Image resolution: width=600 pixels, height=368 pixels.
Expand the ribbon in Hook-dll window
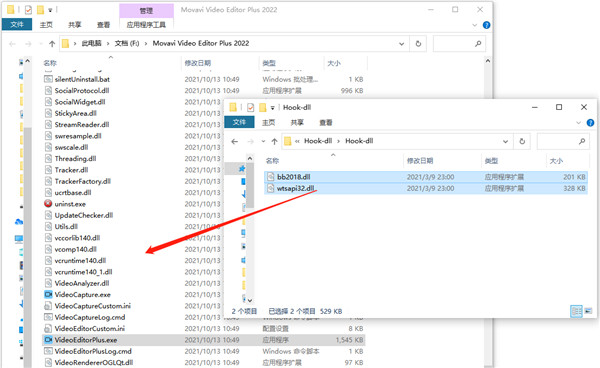coord(578,123)
